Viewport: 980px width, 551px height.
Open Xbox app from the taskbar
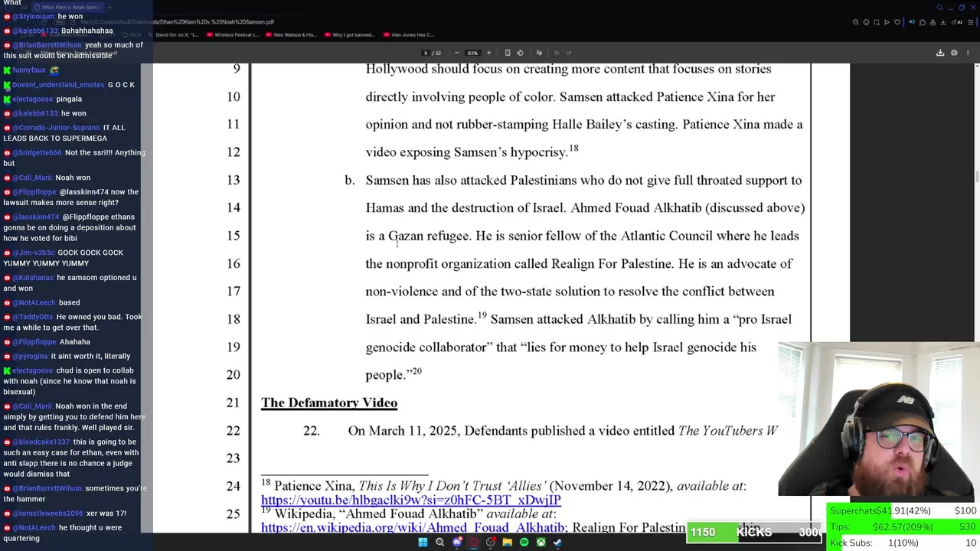click(541, 543)
